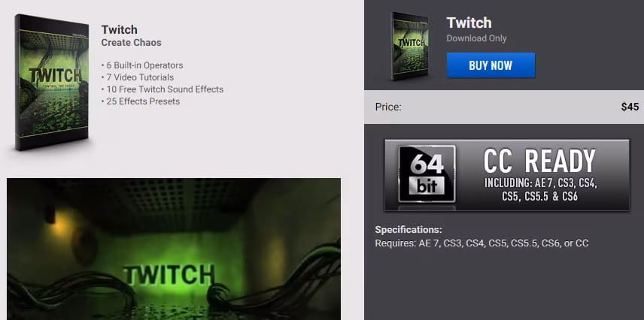The image size is (644, 320).
Task: Click the 10 Free Twitch Sound Effects bullet
Action: tap(163, 89)
